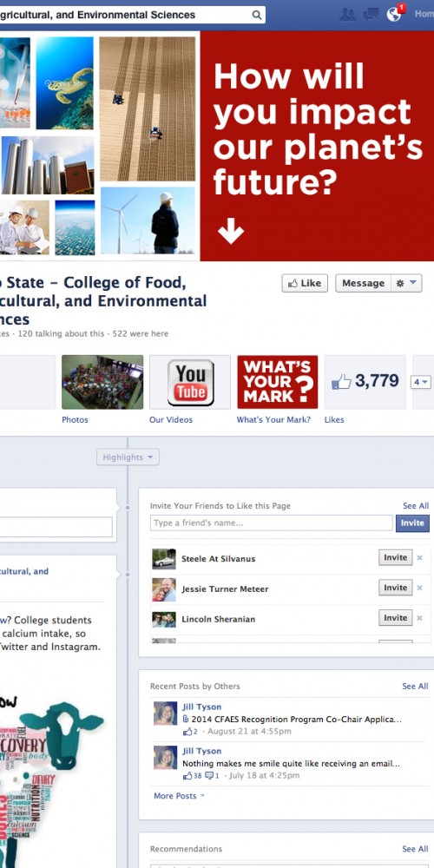This screenshot has width=434, height=868.
Task: Click the Like button with thumbs-up
Action: [305, 283]
